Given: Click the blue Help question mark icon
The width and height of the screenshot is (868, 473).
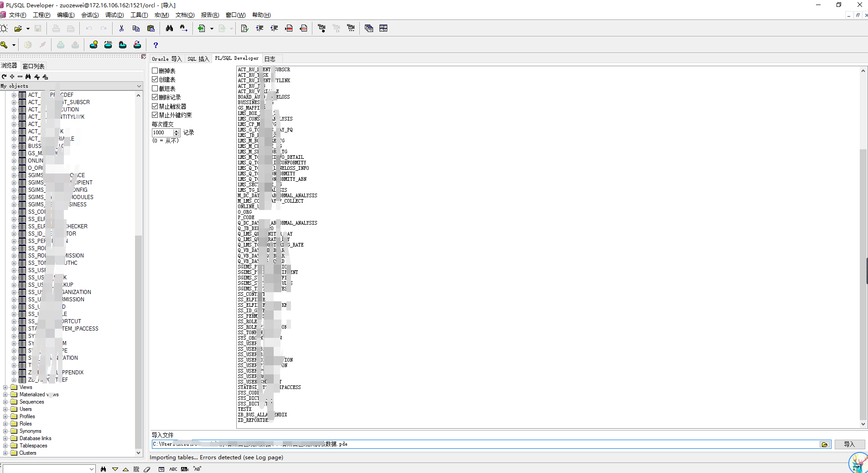Looking at the screenshot, I should (x=156, y=45).
